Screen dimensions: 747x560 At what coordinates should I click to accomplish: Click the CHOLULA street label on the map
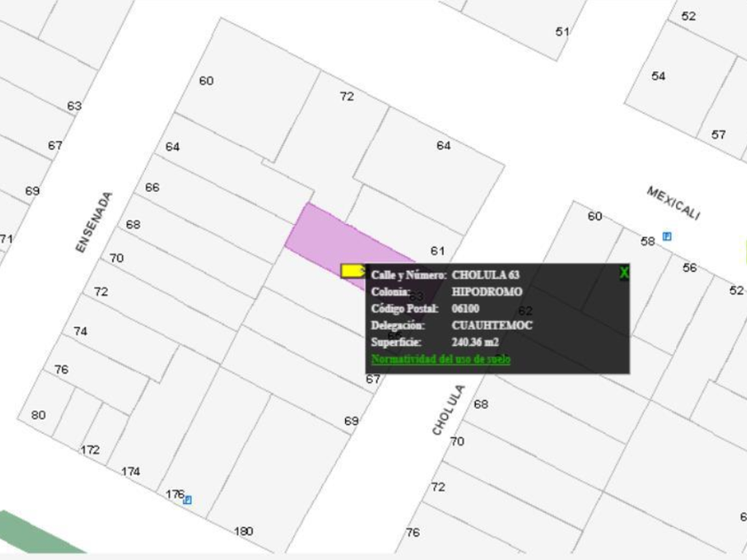click(448, 410)
